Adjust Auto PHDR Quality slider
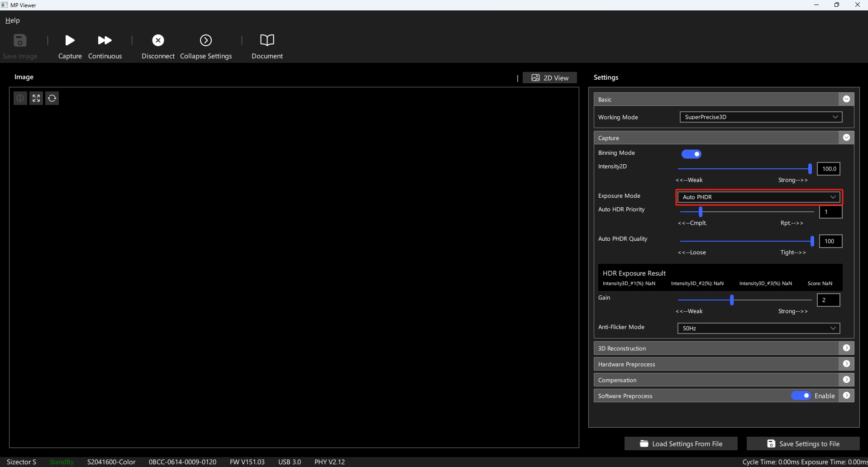Viewport: 868px width, 467px height. point(812,241)
